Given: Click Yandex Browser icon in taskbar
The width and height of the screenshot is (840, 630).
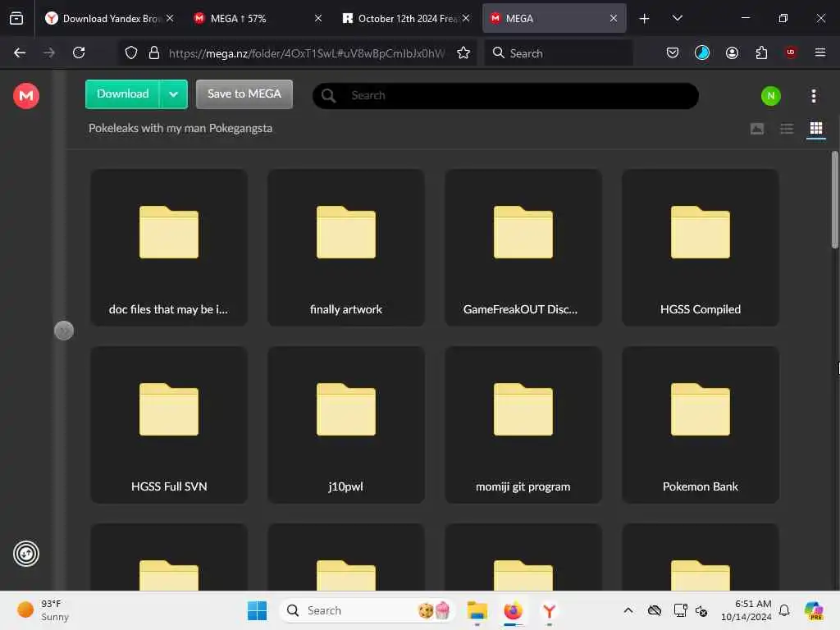Looking at the screenshot, I should [x=549, y=610].
